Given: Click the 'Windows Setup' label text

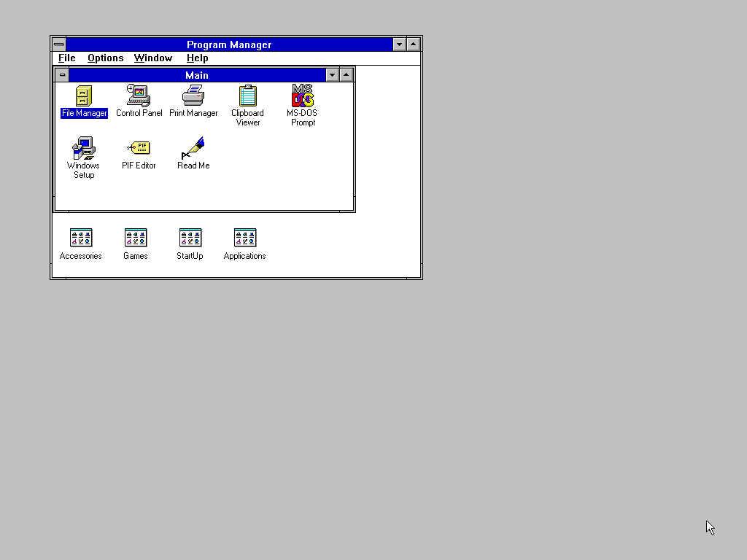Looking at the screenshot, I should [x=83, y=170].
